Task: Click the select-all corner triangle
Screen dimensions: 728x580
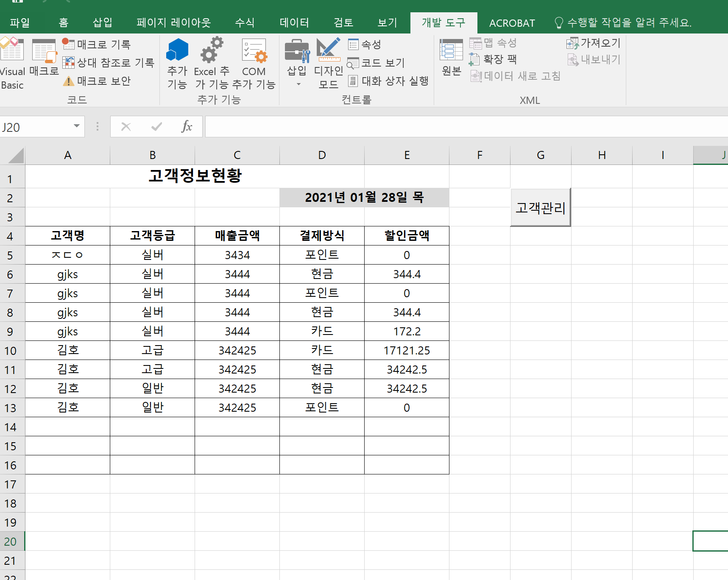Action: [16, 156]
